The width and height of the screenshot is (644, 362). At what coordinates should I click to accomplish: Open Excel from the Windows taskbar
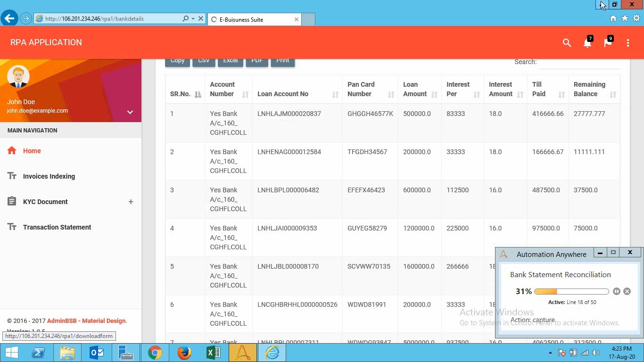tap(214, 353)
